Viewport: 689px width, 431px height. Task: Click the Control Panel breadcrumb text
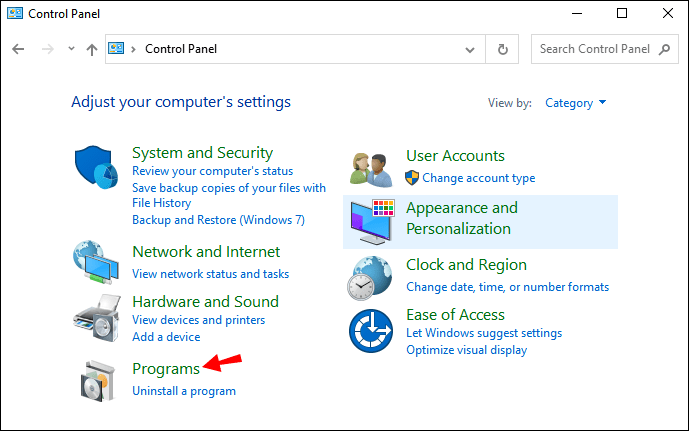coord(181,49)
